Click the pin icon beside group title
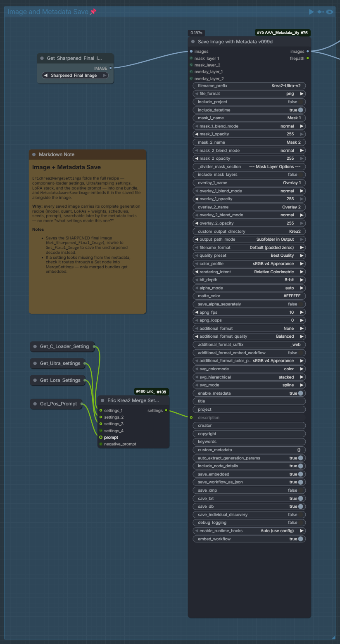Screen dimensions: 340x644 tap(93, 12)
